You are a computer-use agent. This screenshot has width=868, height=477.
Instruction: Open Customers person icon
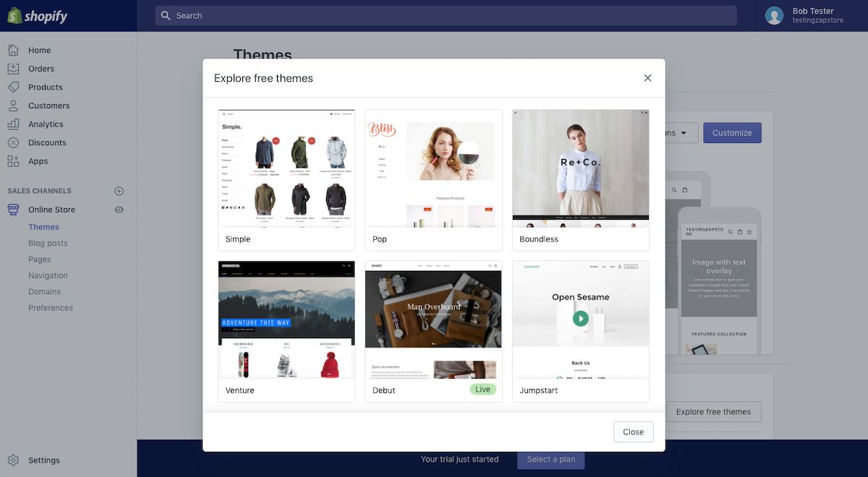point(13,106)
